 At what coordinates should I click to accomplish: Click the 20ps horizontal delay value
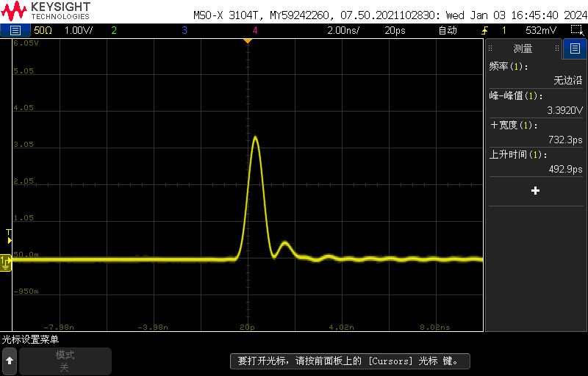395,30
